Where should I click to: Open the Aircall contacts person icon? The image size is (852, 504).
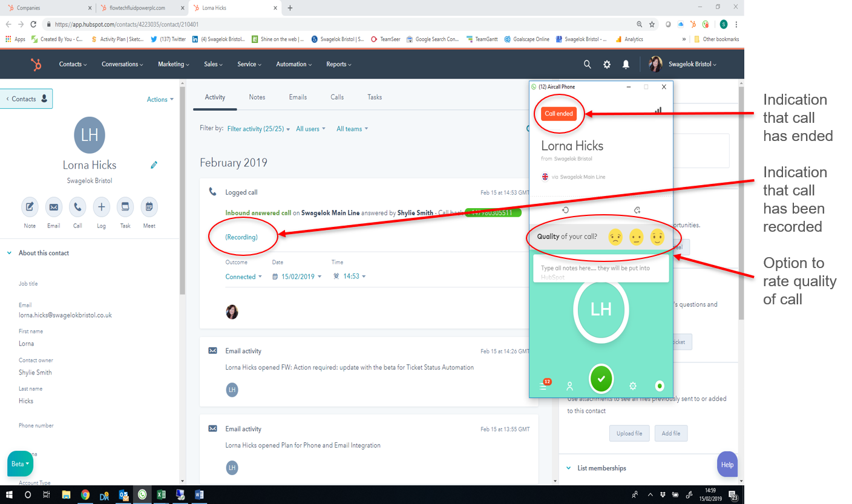coord(569,386)
